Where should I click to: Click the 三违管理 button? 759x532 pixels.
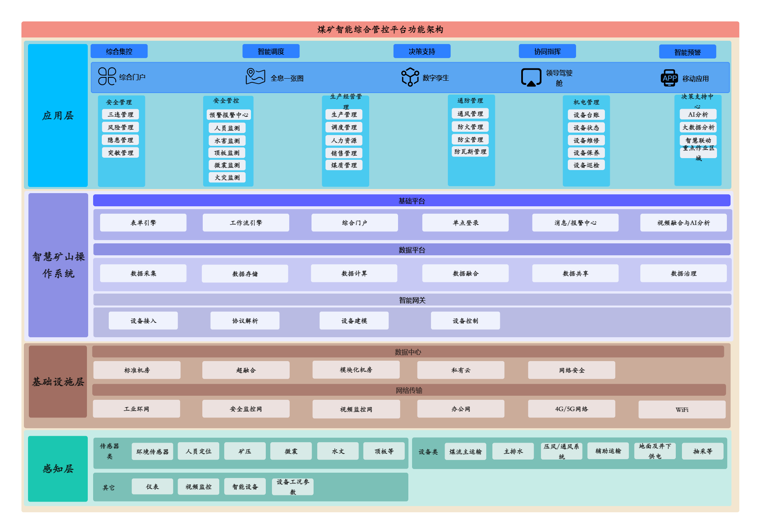pos(120,114)
